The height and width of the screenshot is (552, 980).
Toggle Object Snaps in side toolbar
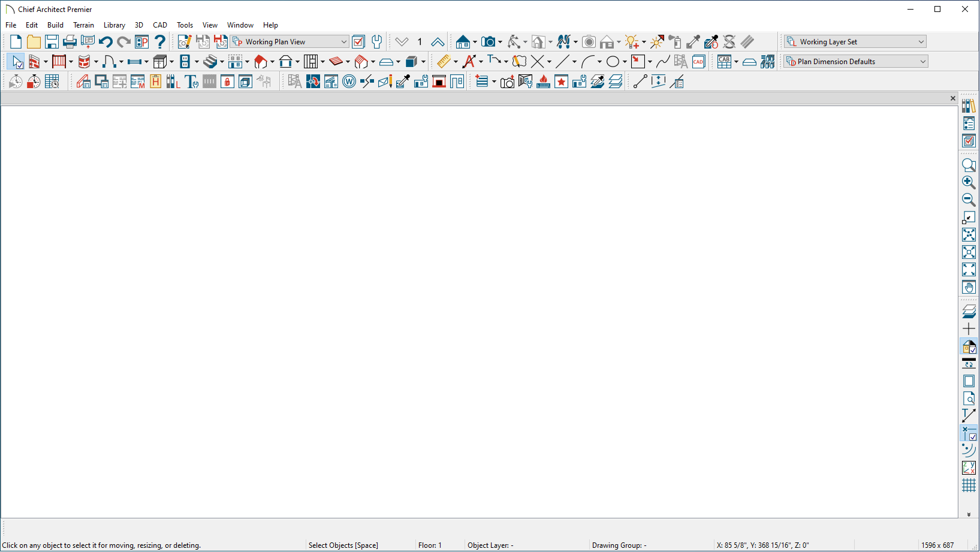pyautogui.click(x=969, y=433)
